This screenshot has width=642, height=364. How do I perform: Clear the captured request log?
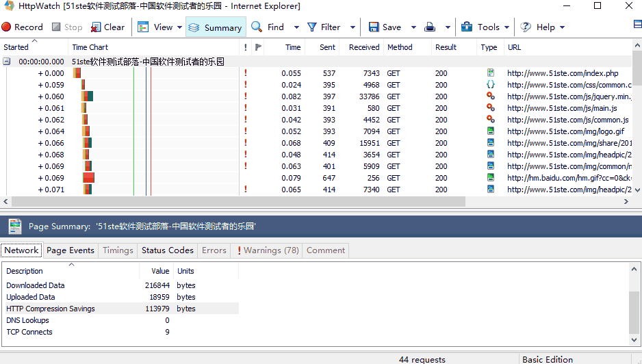click(107, 27)
